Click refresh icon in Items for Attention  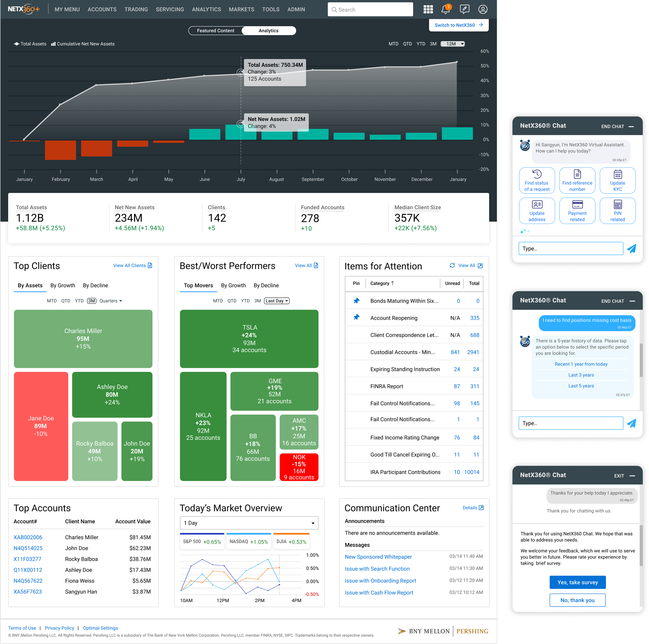pyautogui.click(x=452, y=265)
